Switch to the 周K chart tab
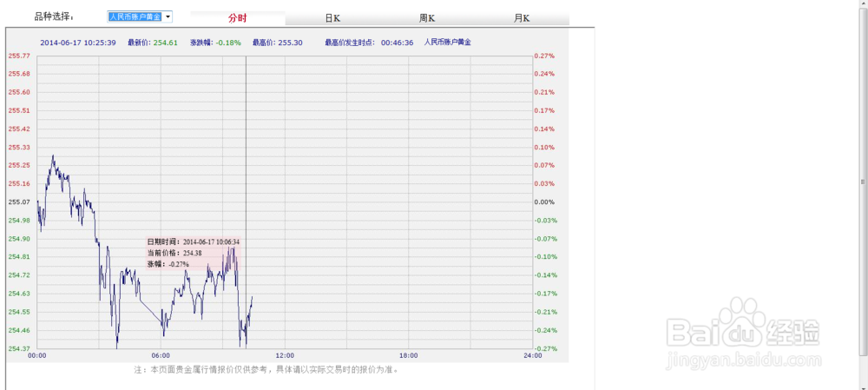The image size is (868, 390). click(427, 18)
